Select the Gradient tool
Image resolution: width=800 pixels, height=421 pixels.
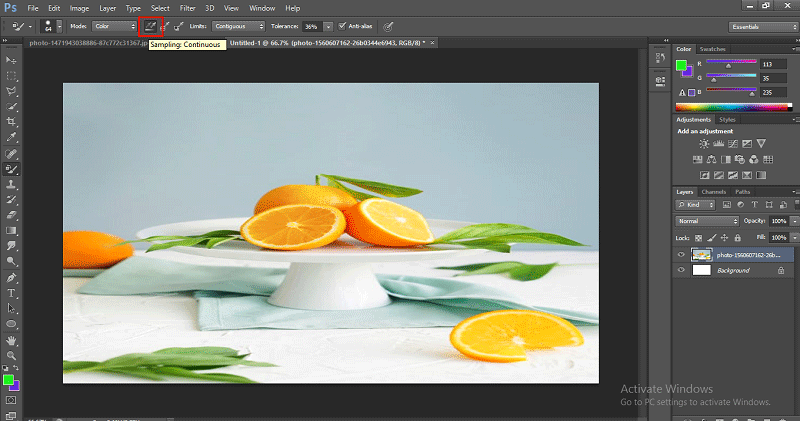[11, 231]
